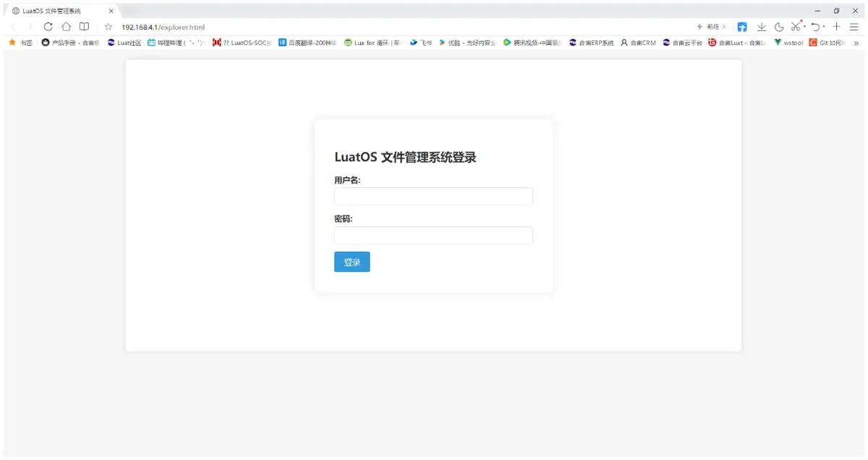This screenshot has height=460, width=868.
Task: Show more bookmarks via double chevron
Action: pos(857,43)
